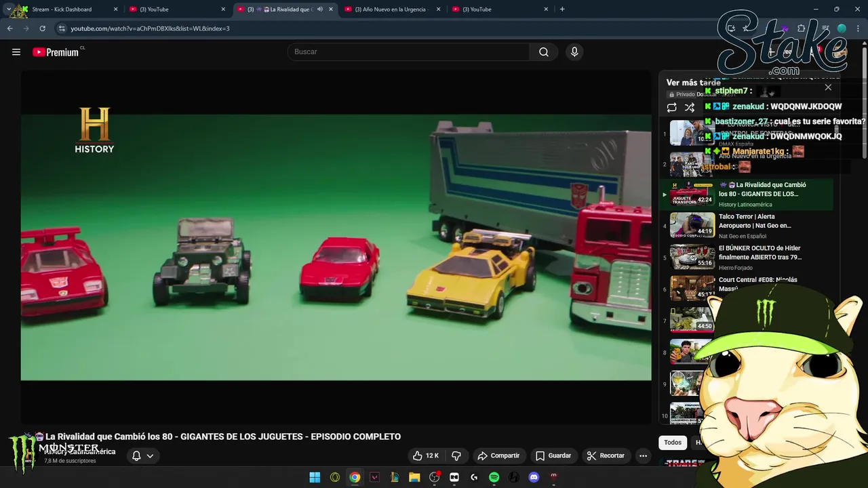Open the YouTube guide hamburger menu
The image size is (868, 488).
click(16, 52)
